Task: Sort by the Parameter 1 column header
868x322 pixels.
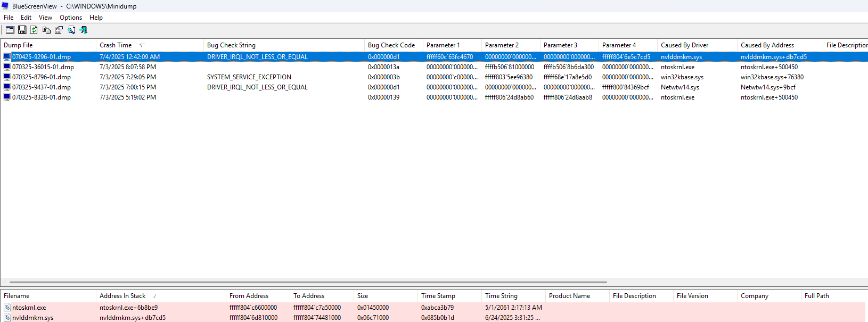Action: click(x=452, y=45)
